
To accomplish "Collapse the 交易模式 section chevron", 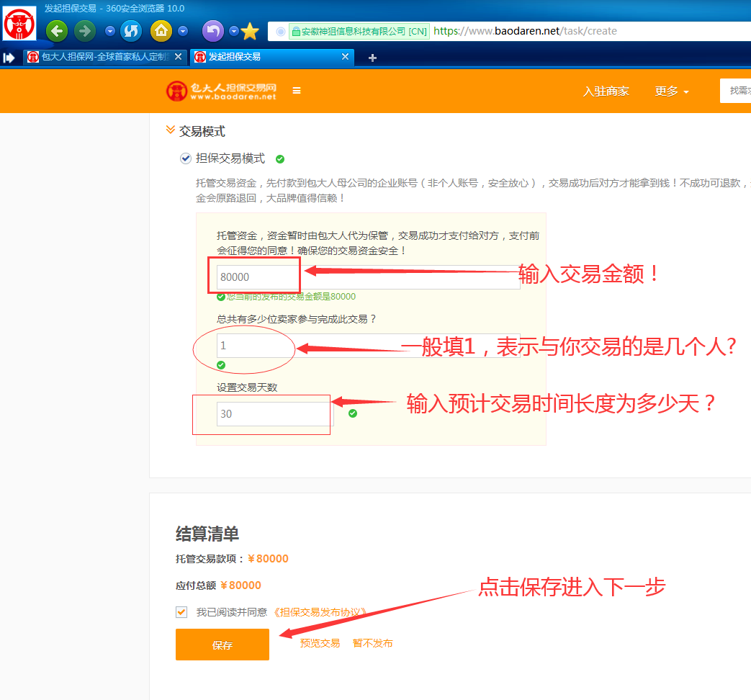I will point(171,131).
